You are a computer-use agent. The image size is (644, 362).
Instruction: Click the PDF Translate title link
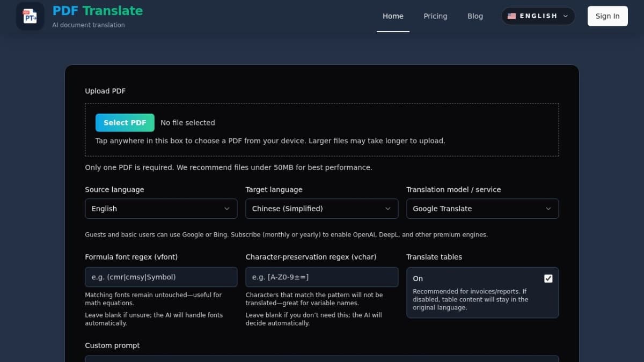tap(98, 11)
